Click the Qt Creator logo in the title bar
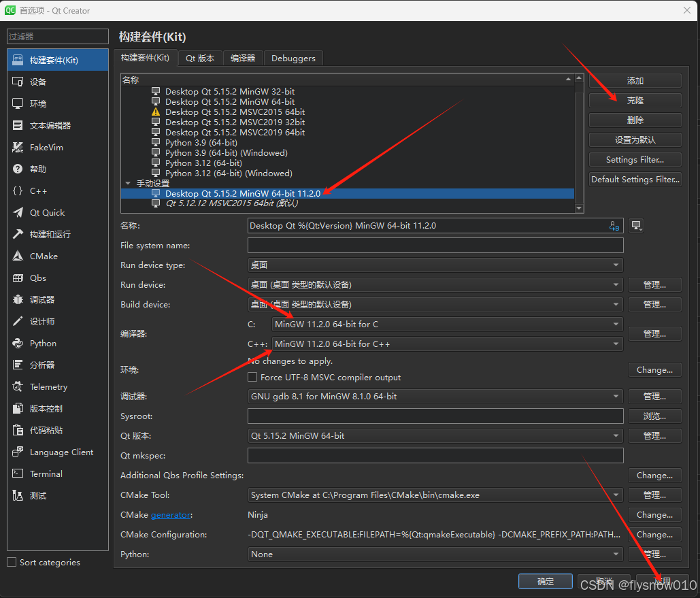This screenshot has height=598, width=700. coord(10,10)
